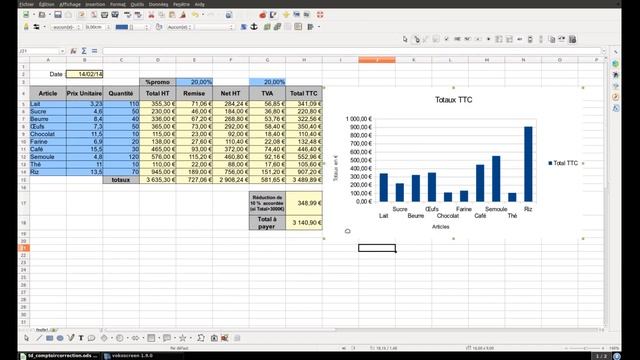Select the Ellipse drawing tool
This screenshot has height=360, width=640.
(x=60, y=338)
